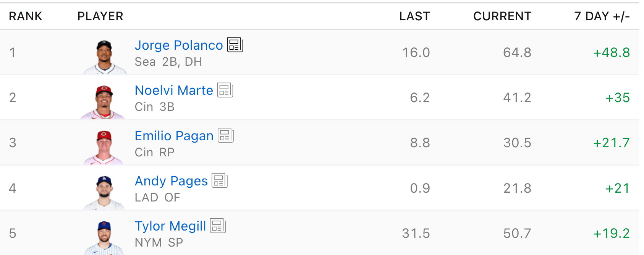Screen dimensions: 644x255
Task: Click the Jorge Polanco player link
Action: 178,45
